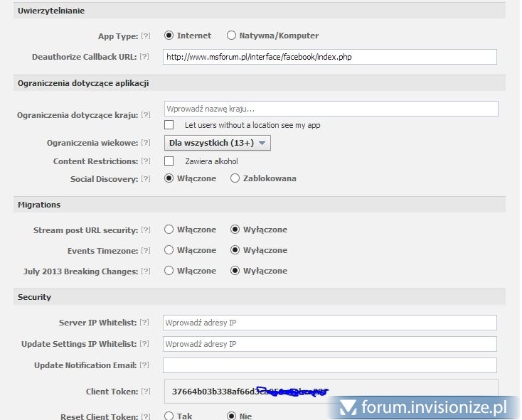Enable July 2013 Breaking Changes
The image size is (522, 420).
coord(169,271)
